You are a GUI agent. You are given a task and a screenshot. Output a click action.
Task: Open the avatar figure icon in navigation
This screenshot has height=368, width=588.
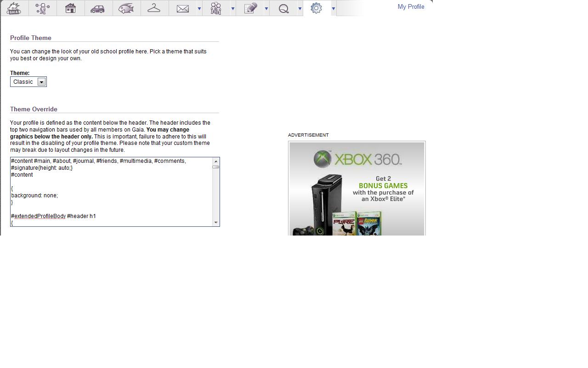tap(43, 8)
